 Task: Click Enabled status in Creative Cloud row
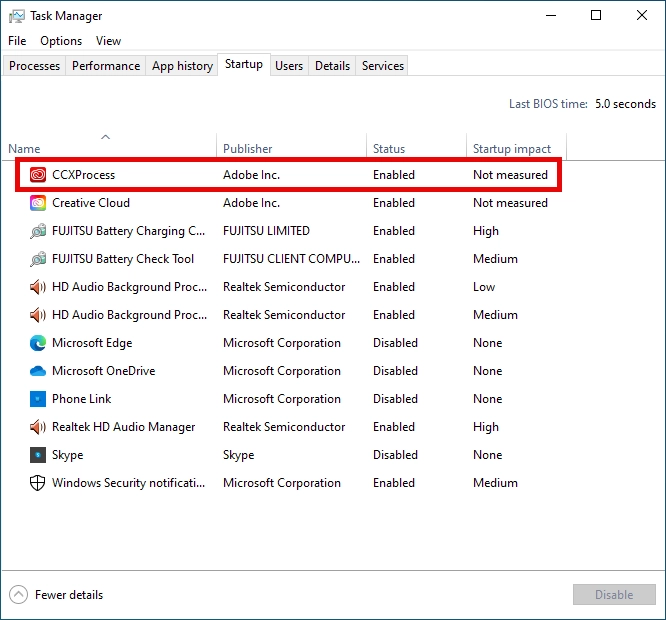pyautogui.click(x=394, y=203)
